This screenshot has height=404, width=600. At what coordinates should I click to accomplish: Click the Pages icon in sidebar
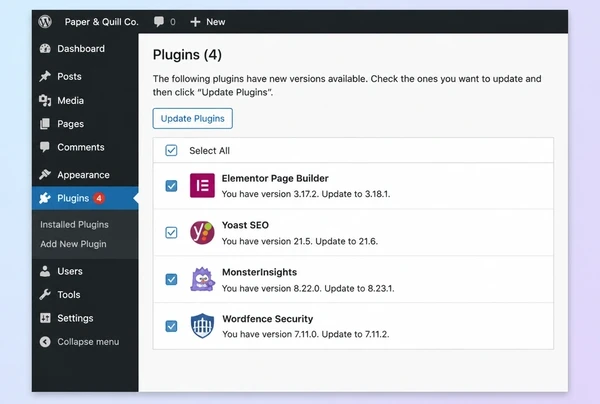(45, 124)
